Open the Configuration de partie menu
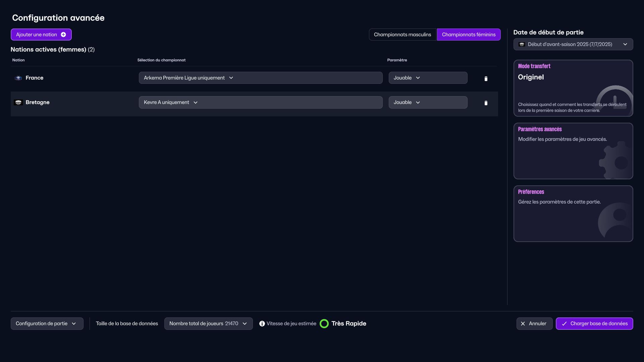Viewport: 644px width, 362px height. click(47, 323)
